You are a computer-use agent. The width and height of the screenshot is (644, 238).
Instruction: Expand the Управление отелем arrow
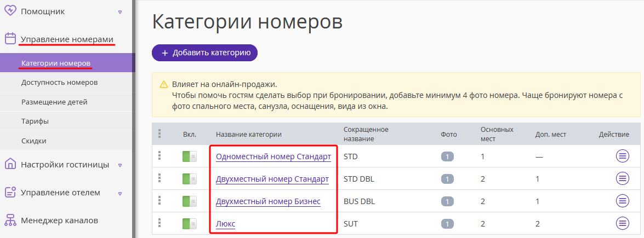click(120, 193)
